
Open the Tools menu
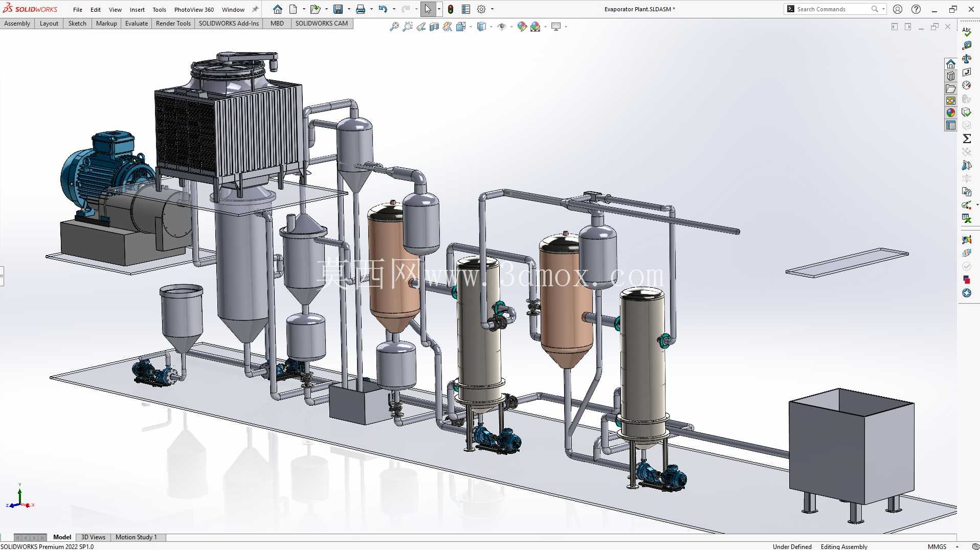[159, 9]
